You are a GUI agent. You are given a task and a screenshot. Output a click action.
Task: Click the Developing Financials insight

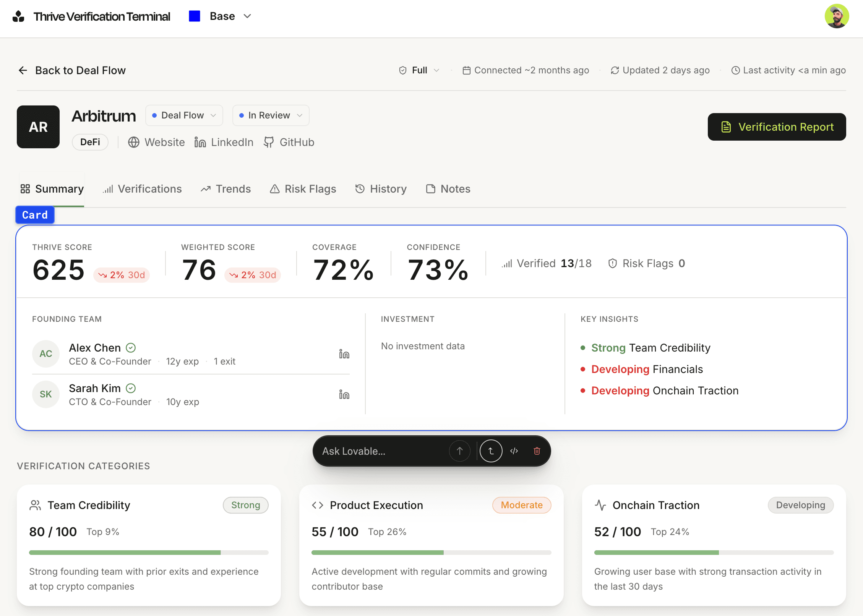point(642,369)
